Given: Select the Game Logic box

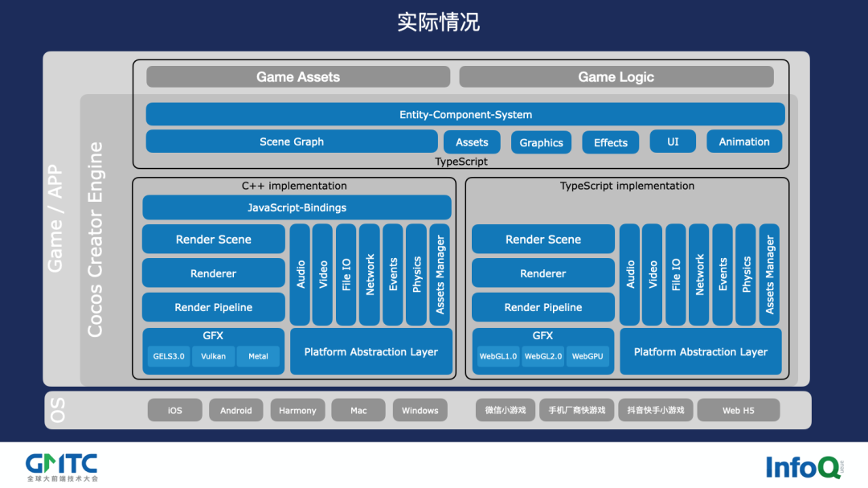Looking at the screenshot, I should coord(616,77).
